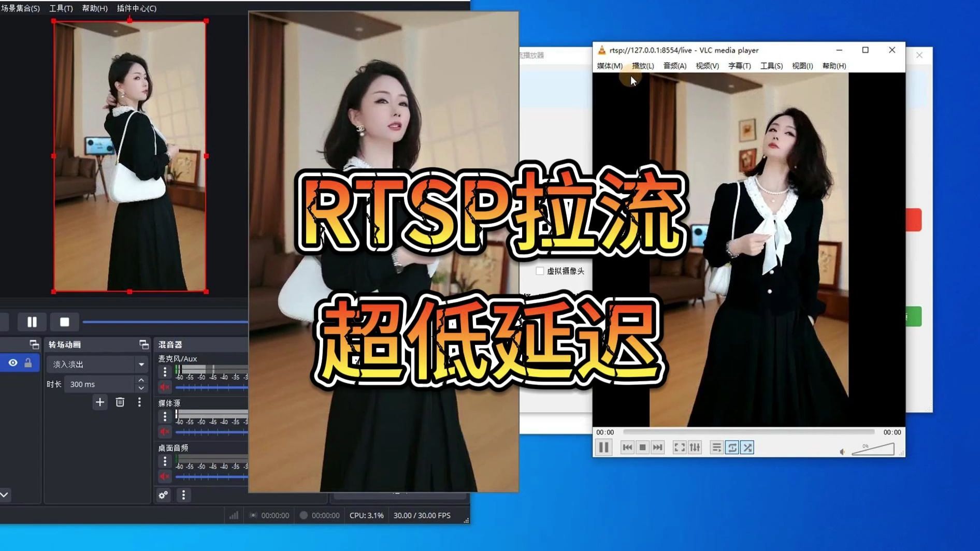Pause OBS media source playback
The width and height of the screenshot is (980, 551).
[32, 322]
